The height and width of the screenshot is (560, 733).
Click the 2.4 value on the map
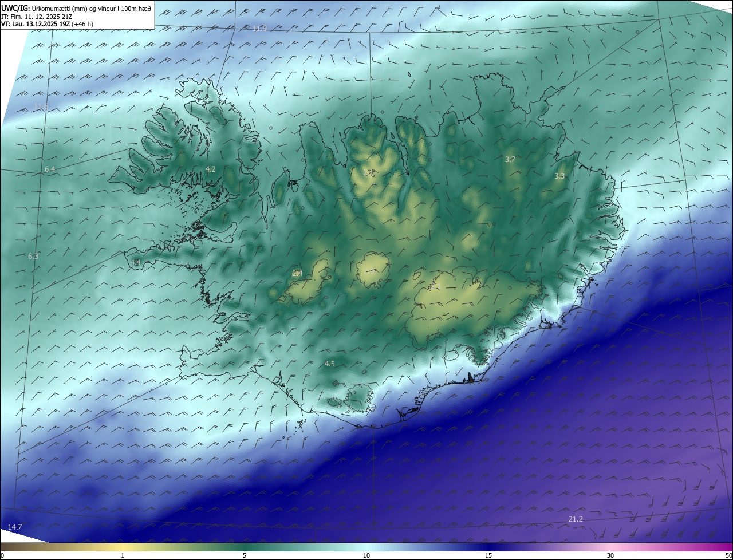point(297,273)
